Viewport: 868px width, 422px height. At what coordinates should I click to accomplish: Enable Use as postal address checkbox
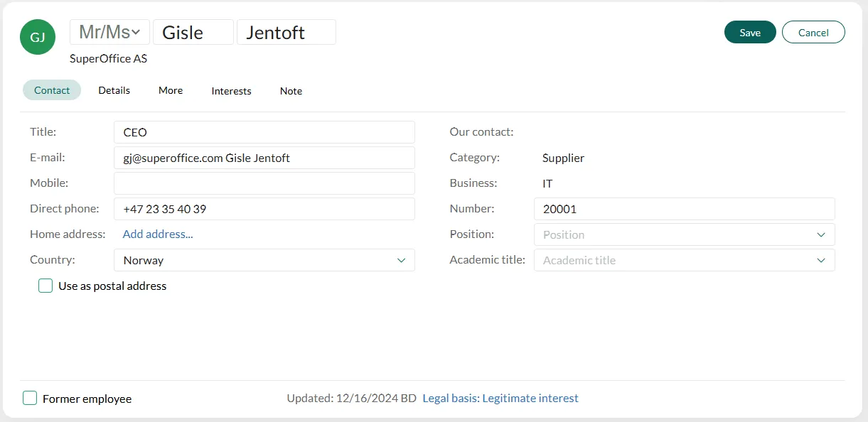(x=45, y=286)
